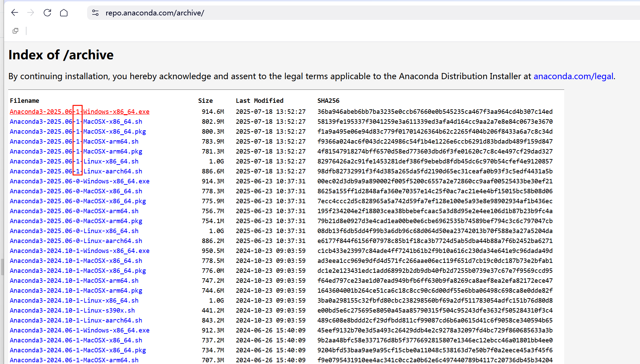This screenshot has width=640, height=364.
Task: Navigate back to the previous page
Action: coord(14,13)
